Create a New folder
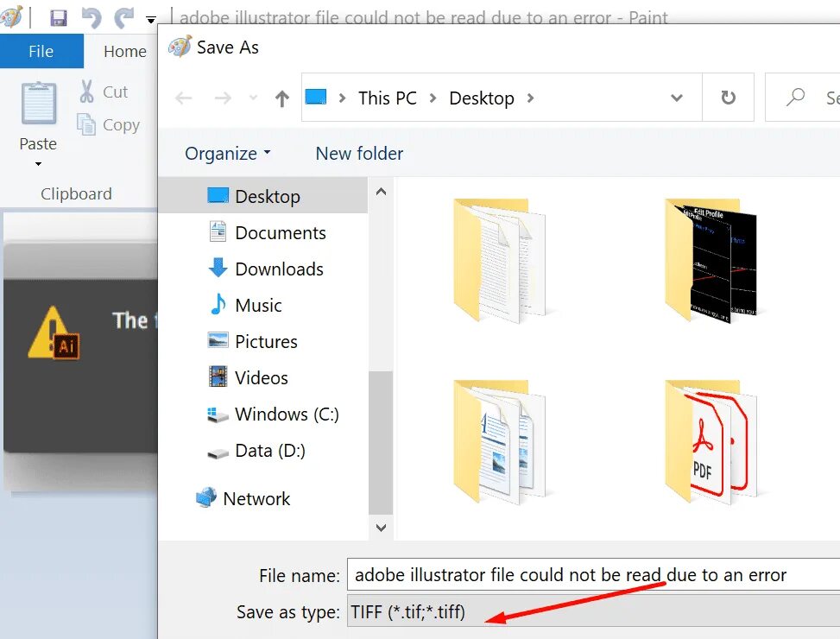This screenshot has width=840, height=639. click(359, 154)
